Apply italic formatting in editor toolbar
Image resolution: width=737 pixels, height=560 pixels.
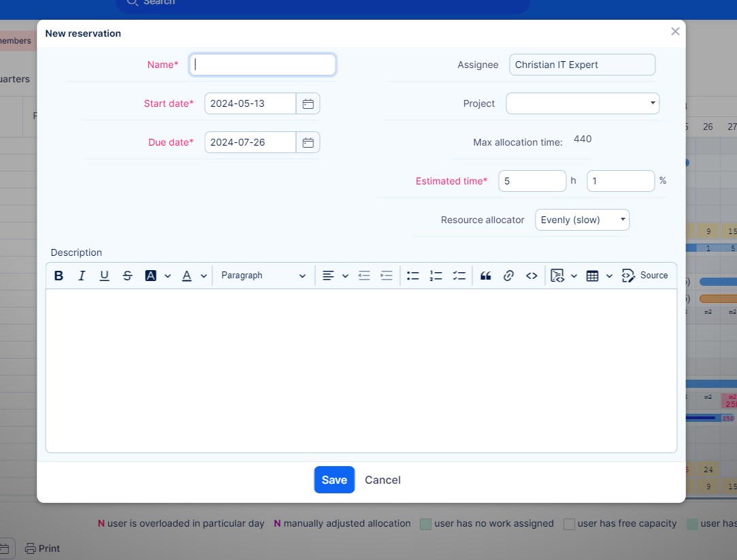click(82, 276)
